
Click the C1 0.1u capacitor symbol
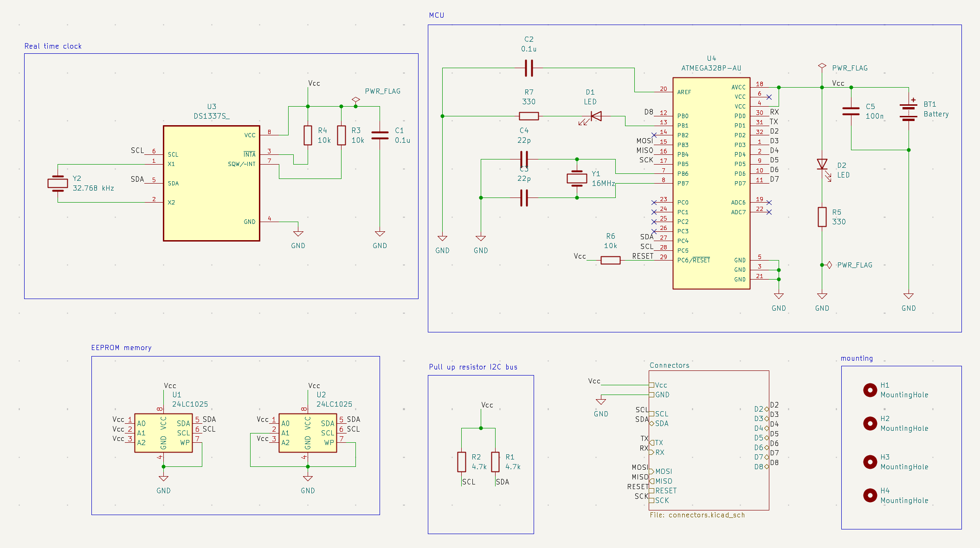click(380, 135)
